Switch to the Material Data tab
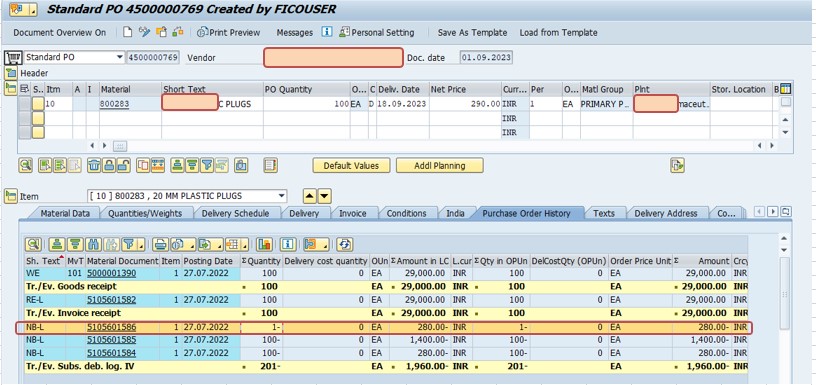The width and height of the screenshot is (816, 385). coord(65,213)
